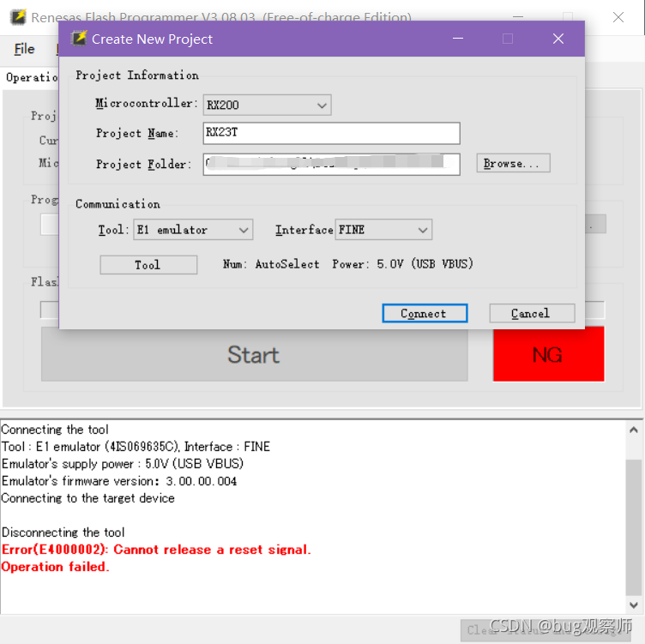The width and height of the screenshot is (645, 644).
Task: Click log scrollbar up arrow
Action: [634, 430]
